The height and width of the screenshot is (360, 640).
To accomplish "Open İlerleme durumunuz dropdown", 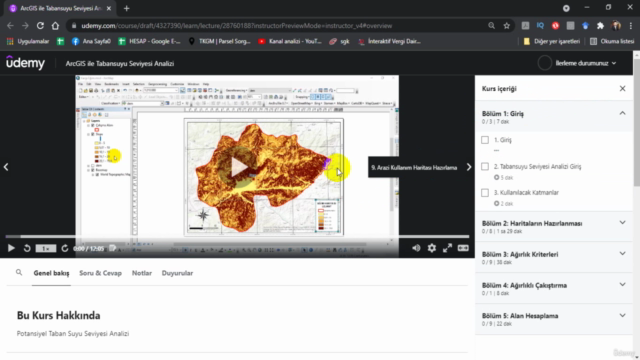I will tap(586, 63).
